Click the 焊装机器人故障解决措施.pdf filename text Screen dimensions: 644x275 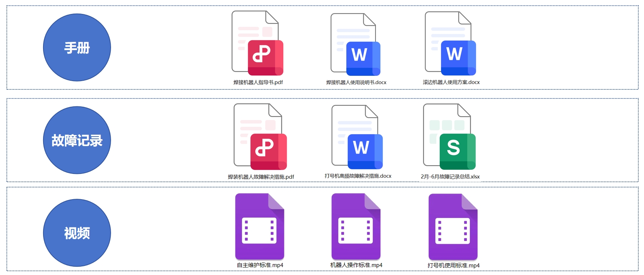[261, 177]
